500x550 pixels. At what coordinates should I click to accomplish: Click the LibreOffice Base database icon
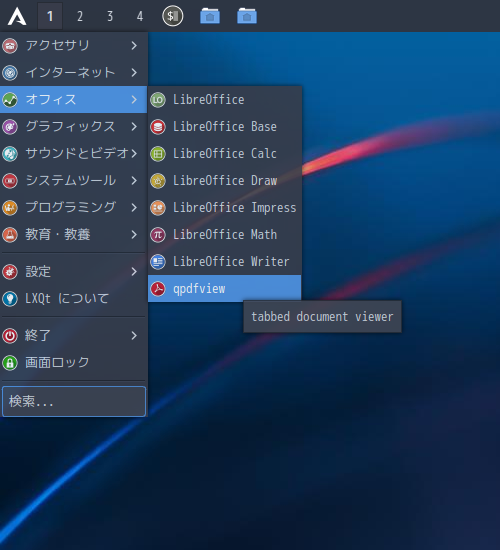click(x=158, y=127)
